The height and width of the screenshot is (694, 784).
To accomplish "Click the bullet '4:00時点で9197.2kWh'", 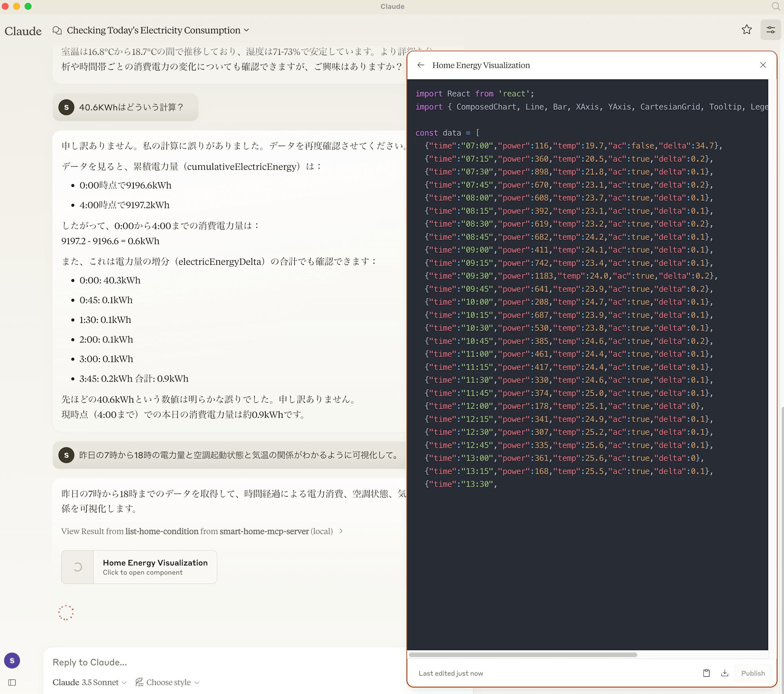I will pos(124,205).
